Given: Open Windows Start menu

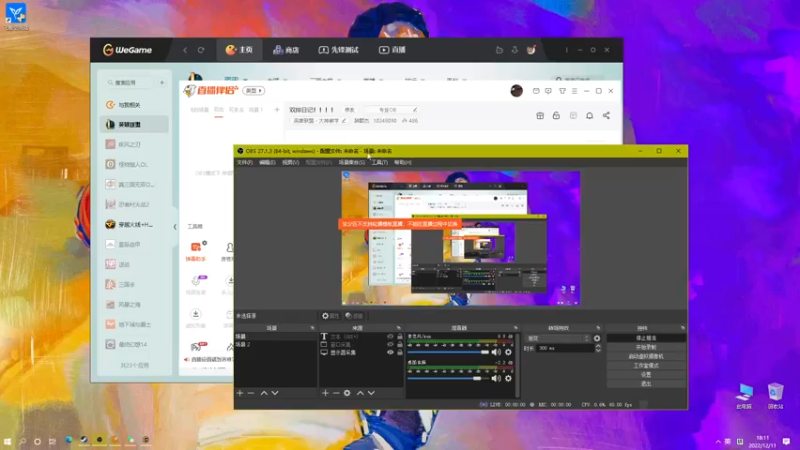Looking at the screenshot, I should click(8, 441).
